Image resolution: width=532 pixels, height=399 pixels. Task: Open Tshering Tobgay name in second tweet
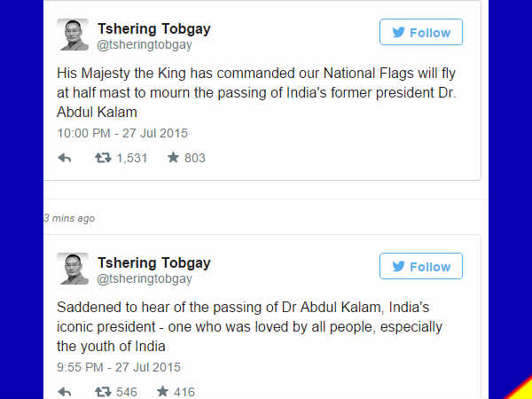[x=153, y=262]
